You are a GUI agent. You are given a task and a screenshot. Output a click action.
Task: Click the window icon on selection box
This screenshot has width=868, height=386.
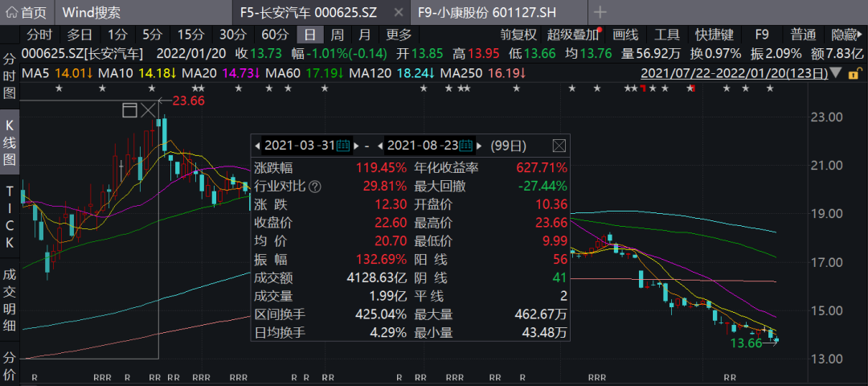129,110
